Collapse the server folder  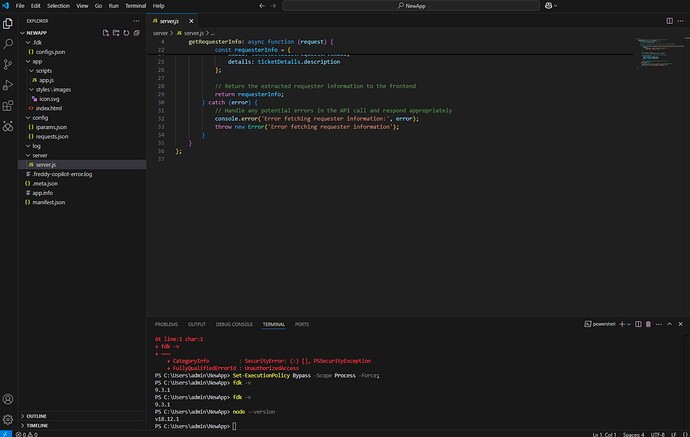coord(82,155)
